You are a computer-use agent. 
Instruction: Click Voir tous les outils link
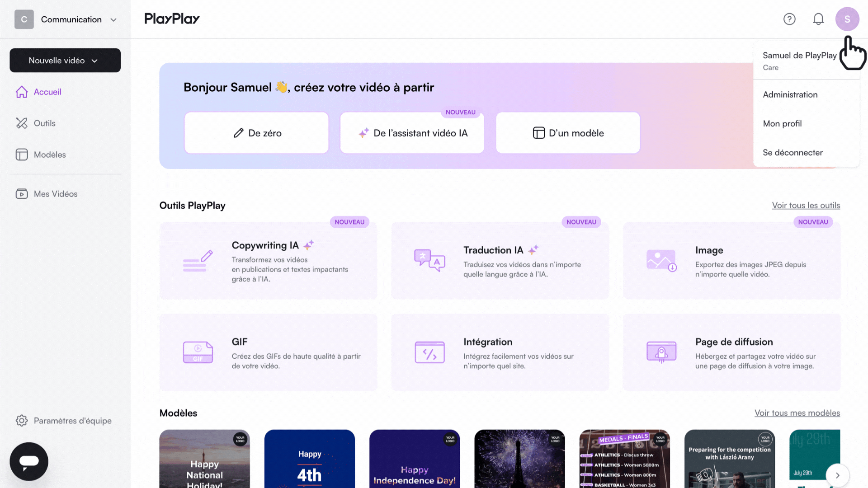click(x=806, y=206)
